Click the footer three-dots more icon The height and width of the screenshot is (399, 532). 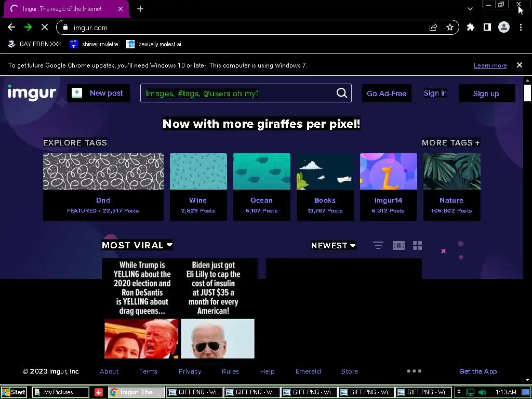414,371
